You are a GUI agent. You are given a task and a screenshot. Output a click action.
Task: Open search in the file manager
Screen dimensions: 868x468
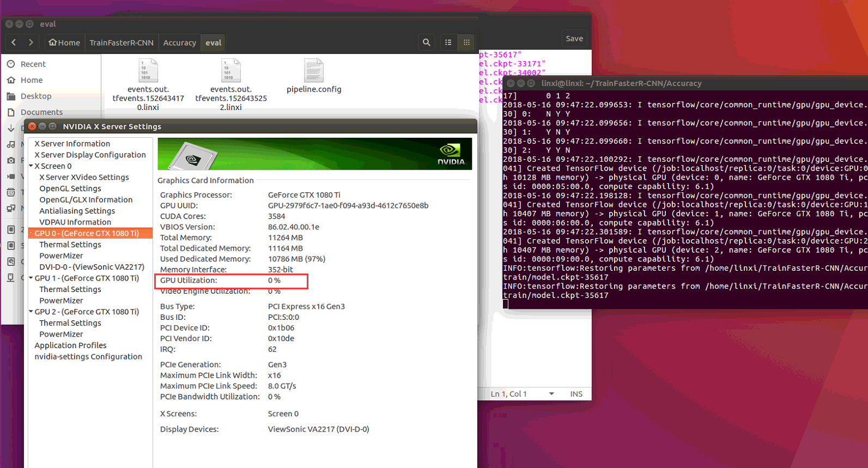click(x=427, y=42)
